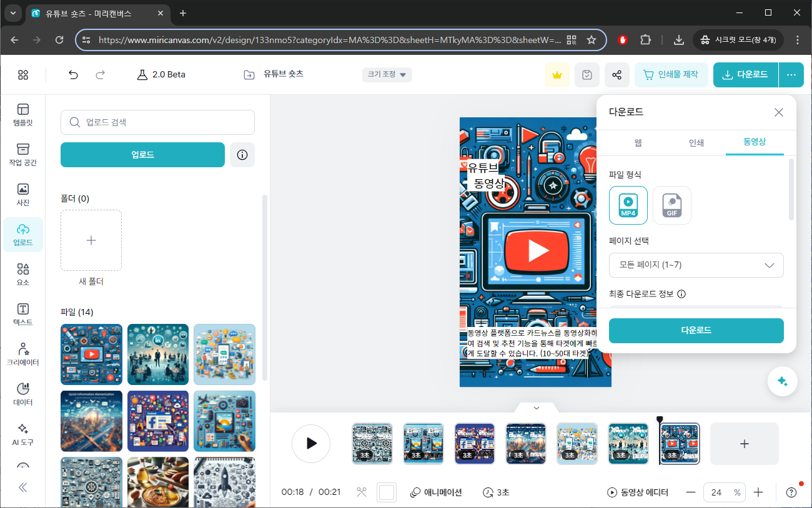Open the 크기 조정 dropdown
This screenshot has height=508, width=812.
[x=387, y=75]
